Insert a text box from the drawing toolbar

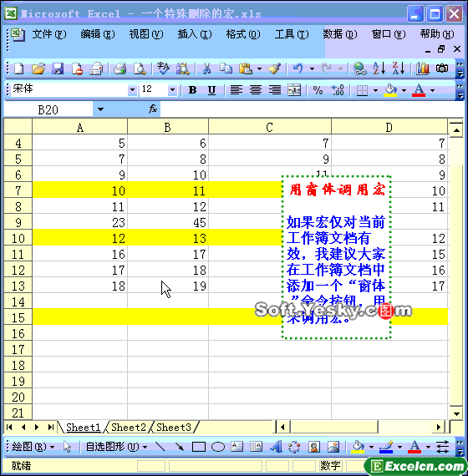(x=237, y=447)
